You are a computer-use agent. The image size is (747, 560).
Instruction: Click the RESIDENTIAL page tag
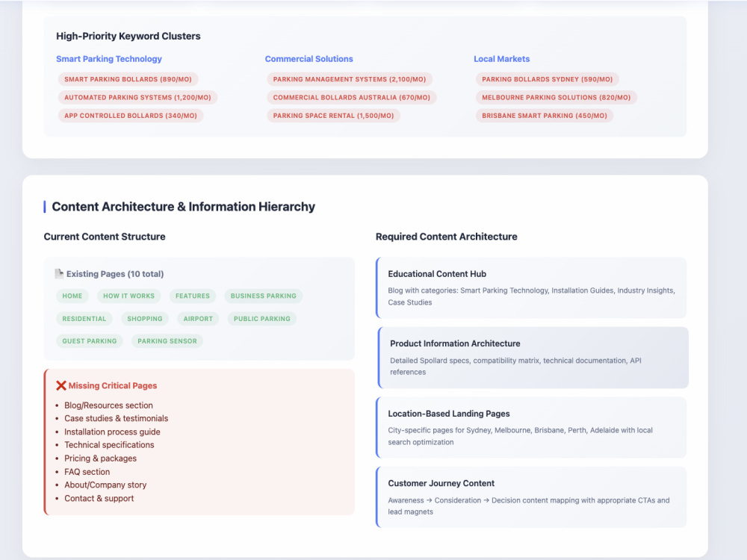(84, 319)
